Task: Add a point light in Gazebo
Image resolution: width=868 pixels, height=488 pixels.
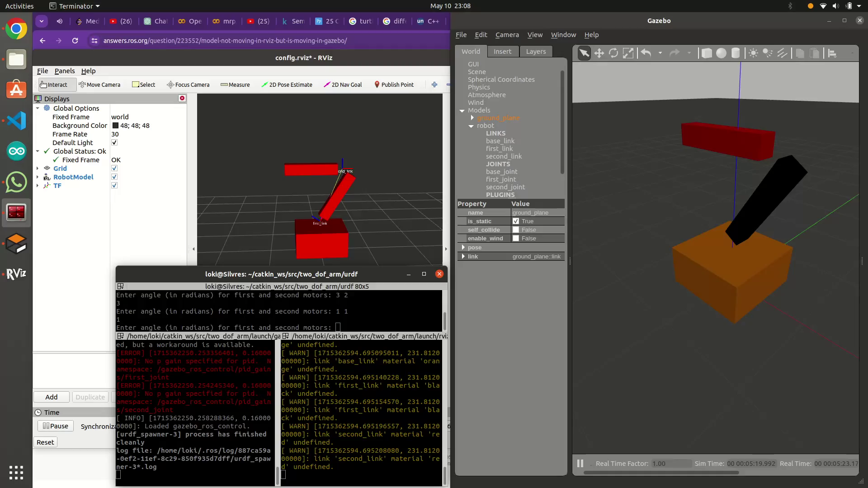Action: click(753, 53)
